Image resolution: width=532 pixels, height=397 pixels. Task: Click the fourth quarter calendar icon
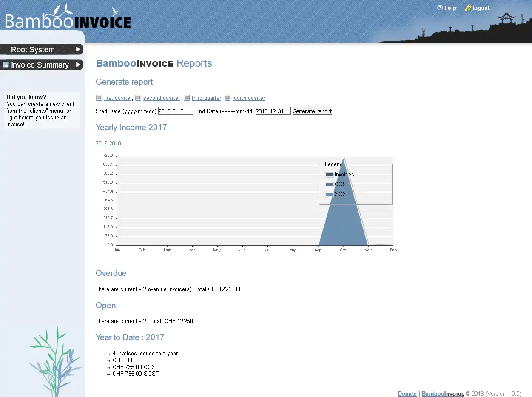tap(228, 98)
